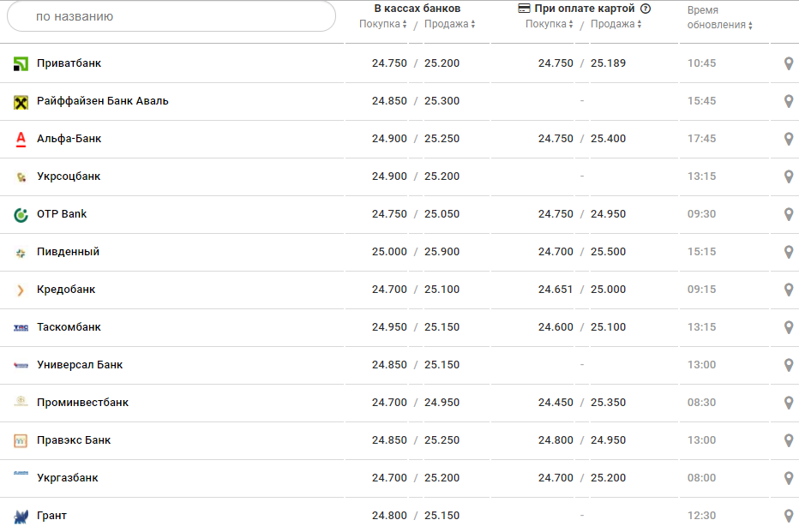Click the location pin for Укргазбанк

tap(789, 478)
